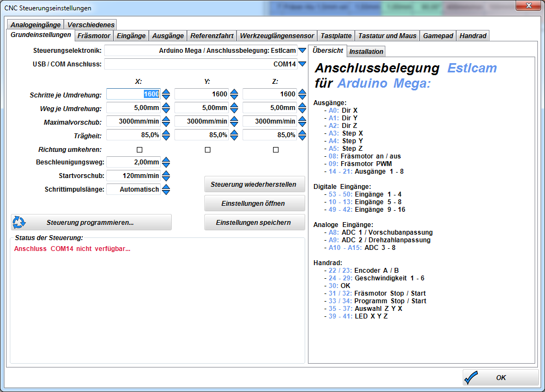Click the Schritte je Umdrehung Y field

pyautogui.click(x=202, y=94)
